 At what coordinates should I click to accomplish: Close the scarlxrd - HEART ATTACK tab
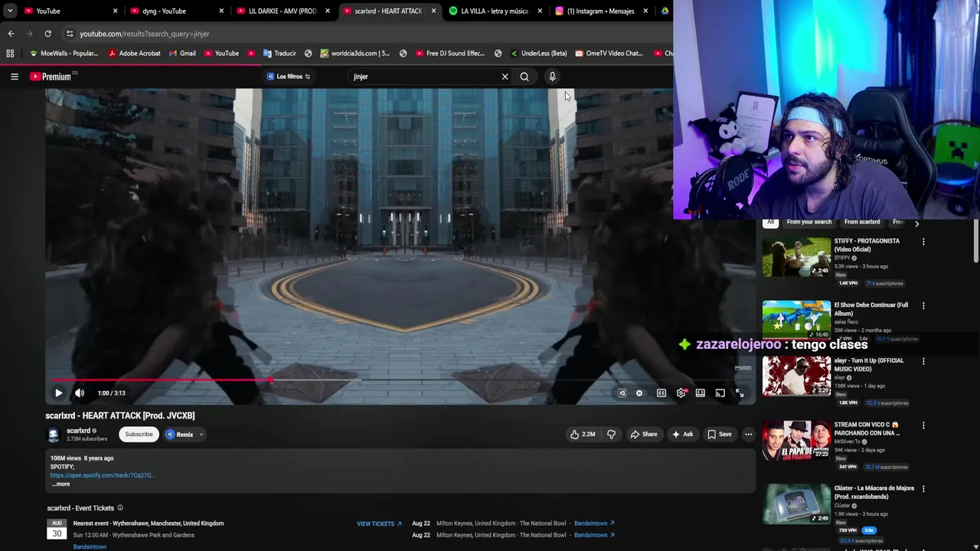tap(433, 11)
